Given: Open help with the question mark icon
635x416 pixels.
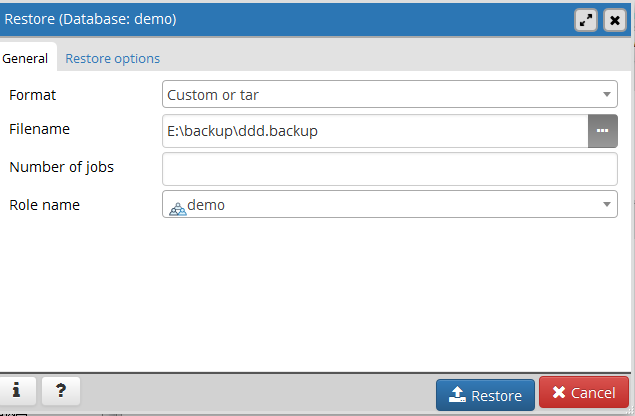Looking at the screenshot, I should 61,390.
